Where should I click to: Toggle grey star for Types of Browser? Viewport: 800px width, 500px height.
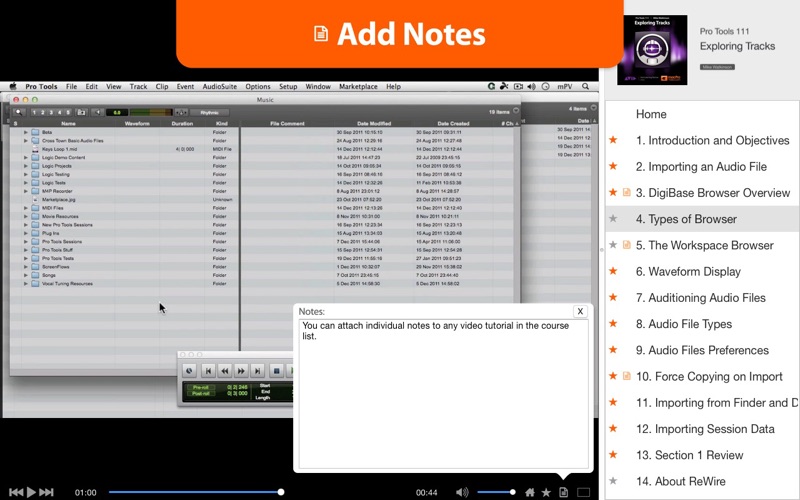(613, 218)
